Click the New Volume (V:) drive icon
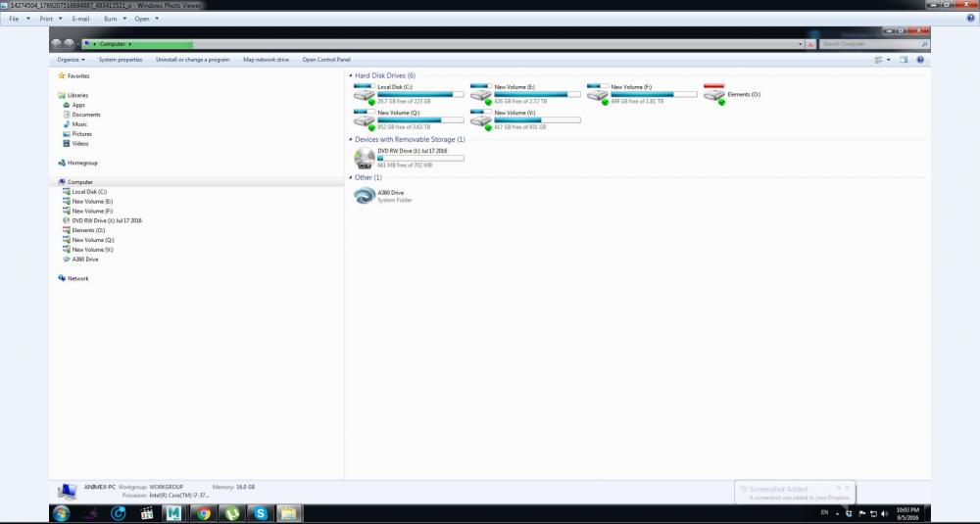This screenshot has width=980, height=524. [x=481, y=119]
